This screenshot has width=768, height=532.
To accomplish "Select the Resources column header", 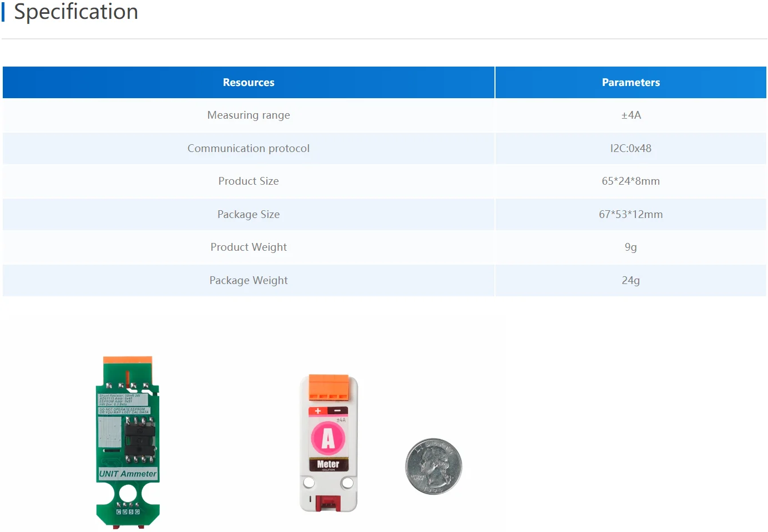I will pos(248,83).
